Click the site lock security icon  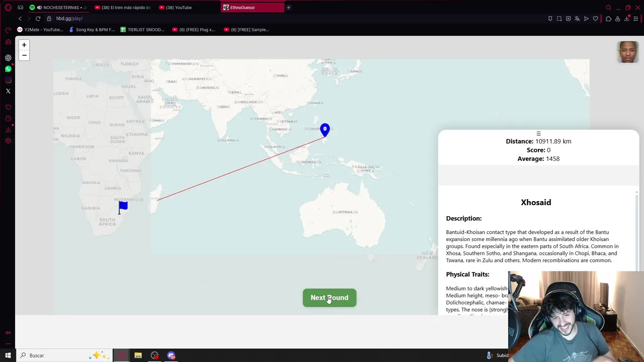[49, 19]
